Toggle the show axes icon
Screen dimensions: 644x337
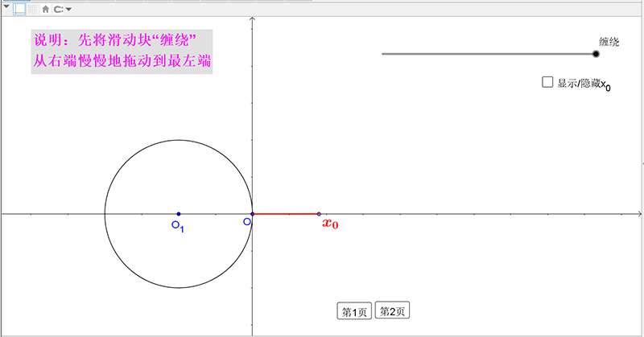(19, 9)
